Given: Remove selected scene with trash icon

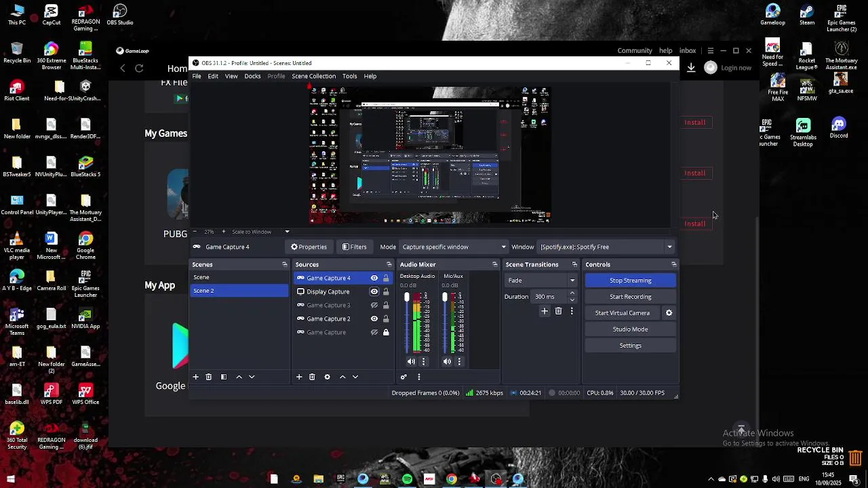Looking at the screenshot, I should [209, 377].
